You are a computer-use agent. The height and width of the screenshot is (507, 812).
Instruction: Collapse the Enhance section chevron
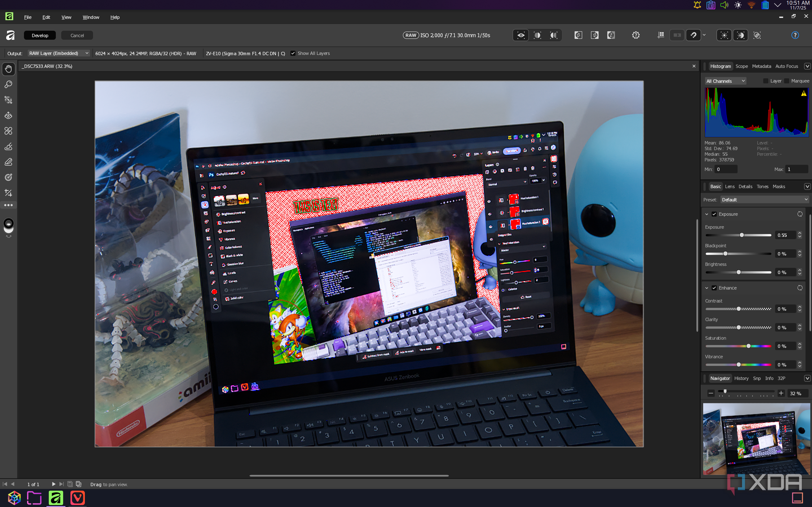coord(707,288)
